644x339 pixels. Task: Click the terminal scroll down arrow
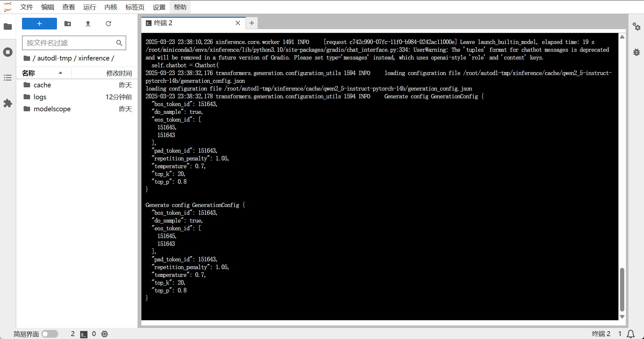pyautogui.click(x=622, y=317)
